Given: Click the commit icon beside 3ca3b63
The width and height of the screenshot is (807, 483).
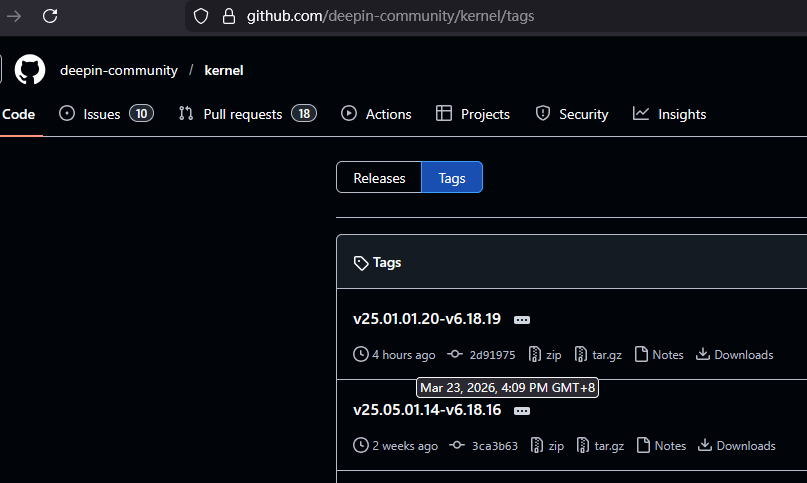Looking at the screenshot, I should [457, 445].
